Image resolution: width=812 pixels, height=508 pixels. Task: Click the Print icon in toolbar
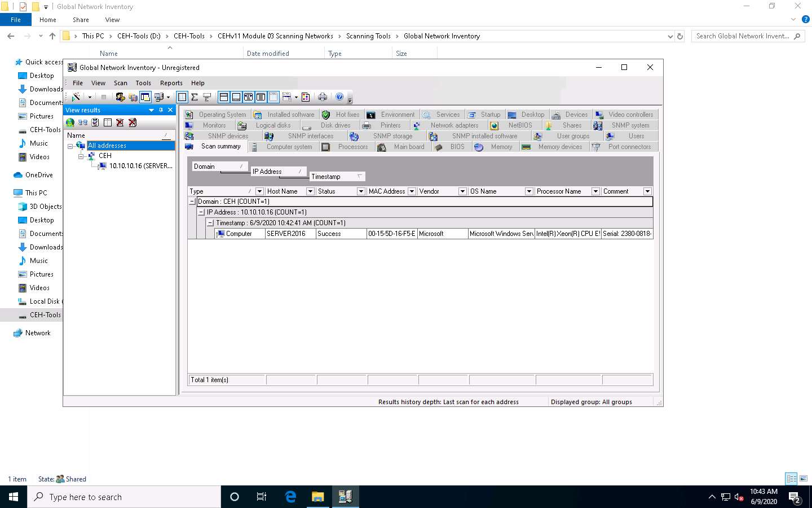pos(323,97)
